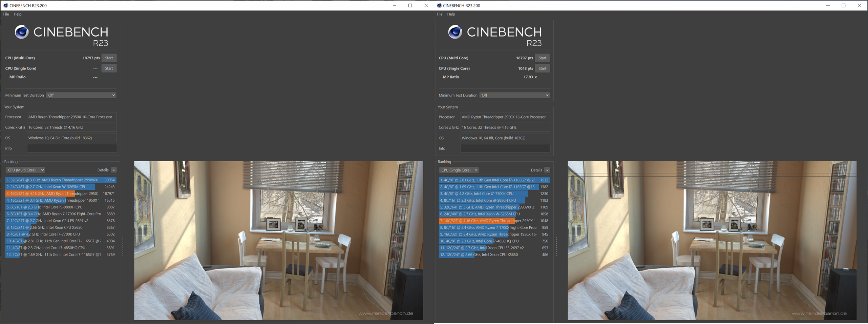Select i7-1165G7 1.69 GHz row scoring 1382
Screen dimensions: 868x324
click(494, 187)
